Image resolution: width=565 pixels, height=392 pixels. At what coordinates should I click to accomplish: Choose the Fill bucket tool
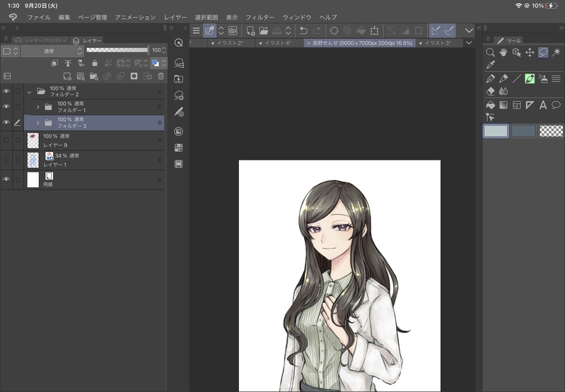coord(490,105)
